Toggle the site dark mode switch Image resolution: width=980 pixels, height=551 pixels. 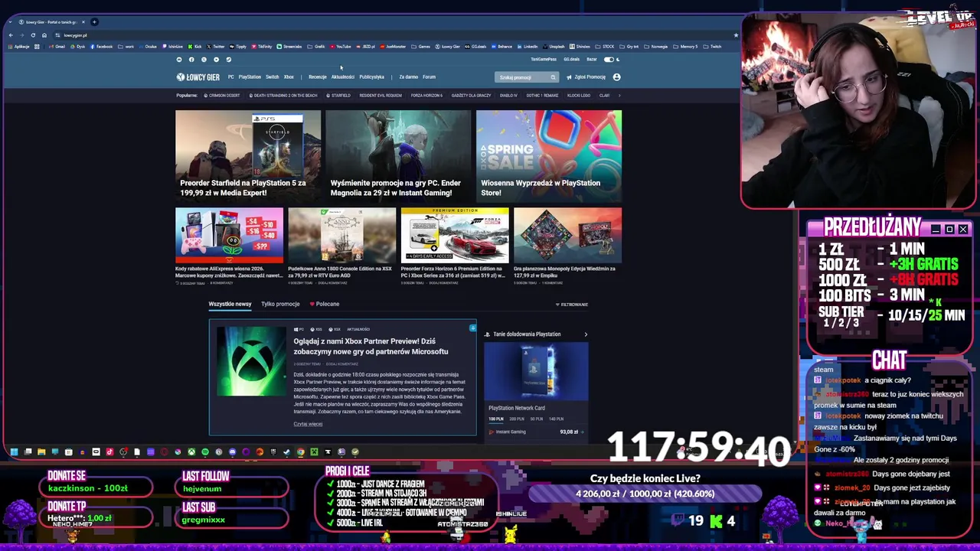(610, 60)
